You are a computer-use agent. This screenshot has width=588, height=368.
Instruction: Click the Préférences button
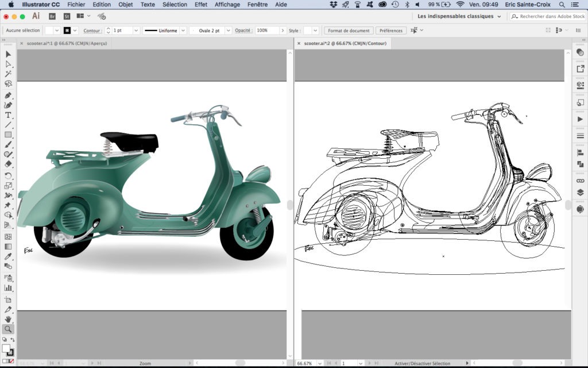[390, 30]
